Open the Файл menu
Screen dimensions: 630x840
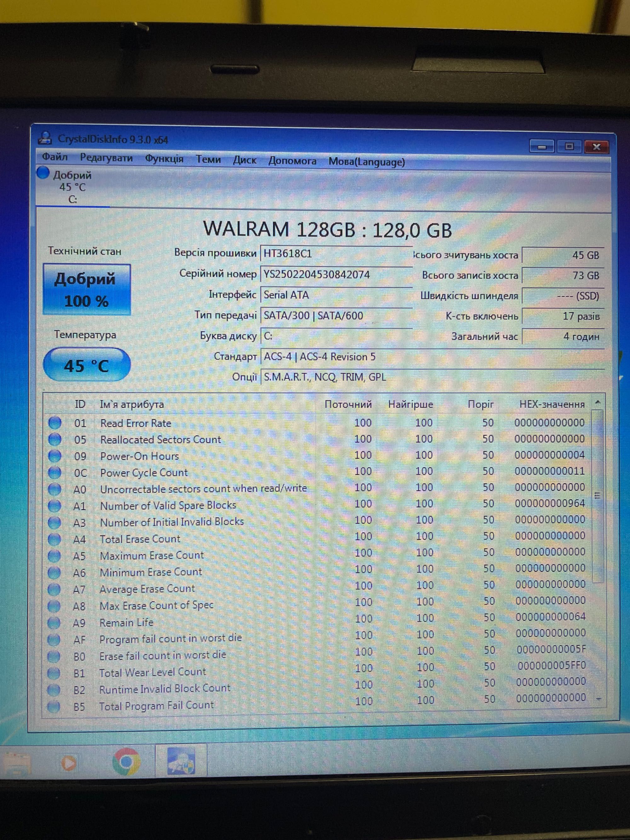click(55, 157)
